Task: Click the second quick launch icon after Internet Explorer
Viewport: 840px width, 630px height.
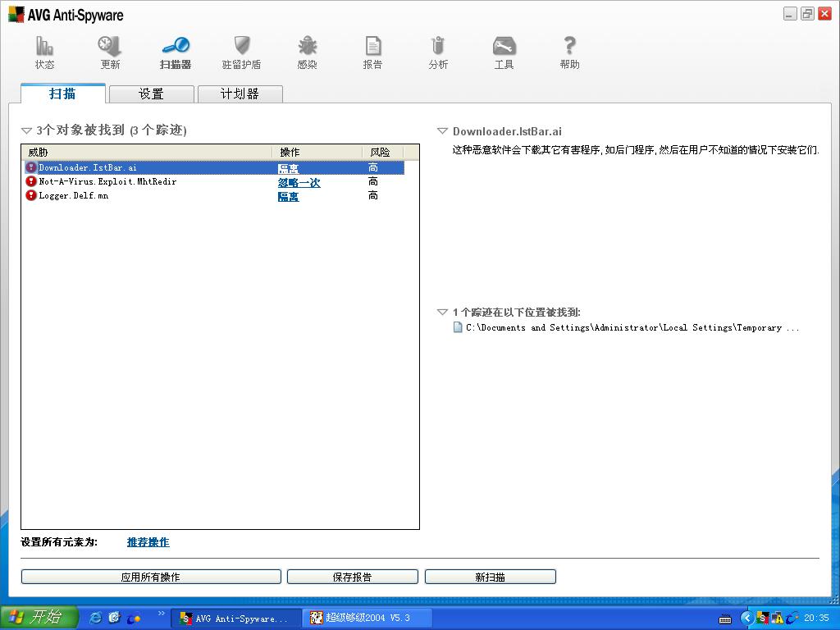Action: coord(114,618)
